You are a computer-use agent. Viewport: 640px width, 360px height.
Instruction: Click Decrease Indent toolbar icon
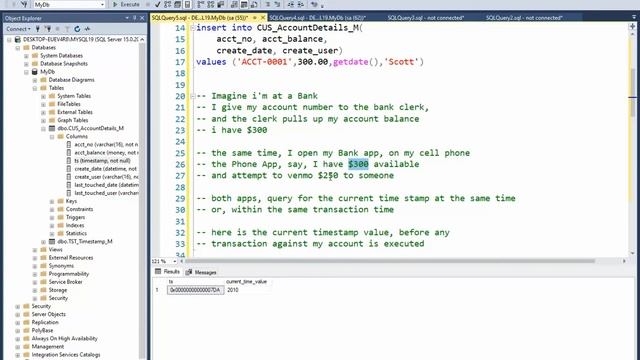tap(291, 4)
